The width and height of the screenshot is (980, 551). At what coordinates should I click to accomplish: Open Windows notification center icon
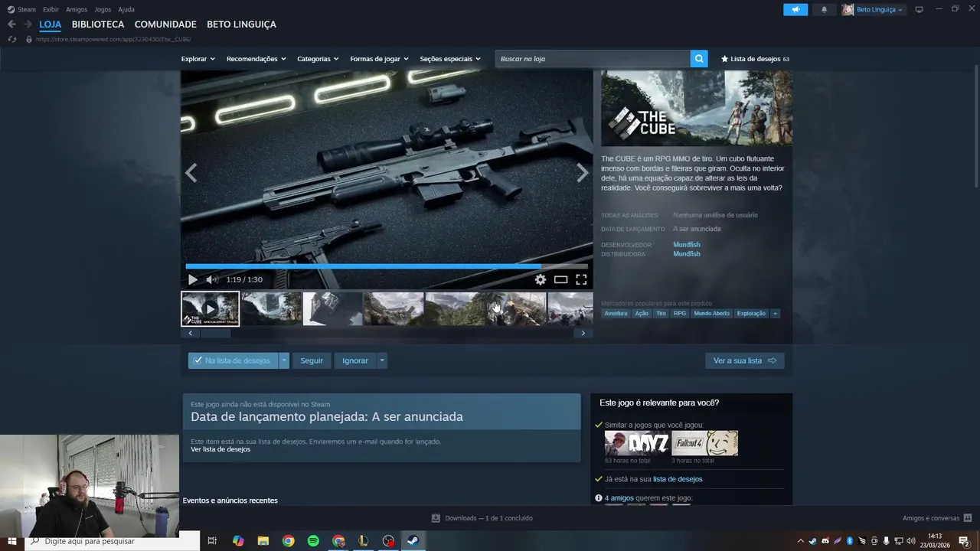click(965, 541)
